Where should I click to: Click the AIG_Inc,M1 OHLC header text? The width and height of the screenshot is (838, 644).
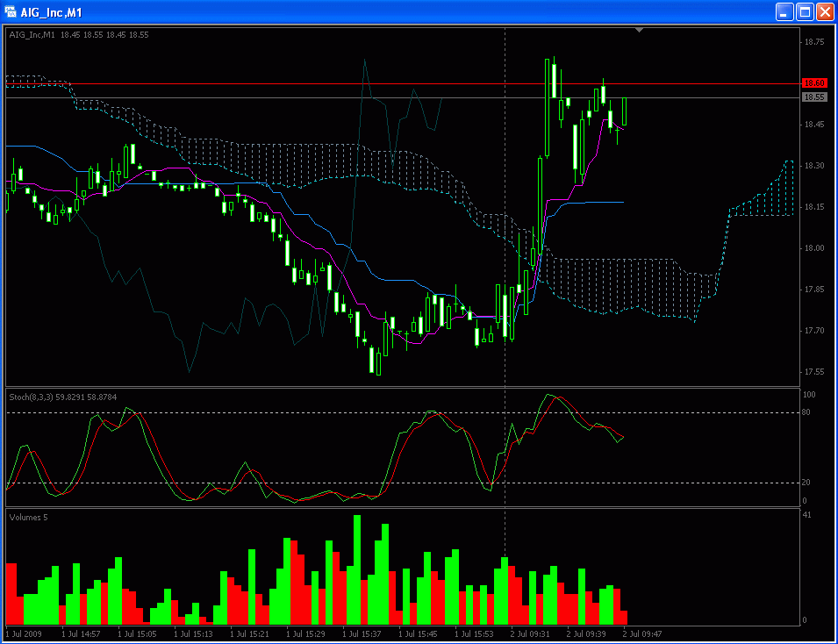click(x=79, y=35)
